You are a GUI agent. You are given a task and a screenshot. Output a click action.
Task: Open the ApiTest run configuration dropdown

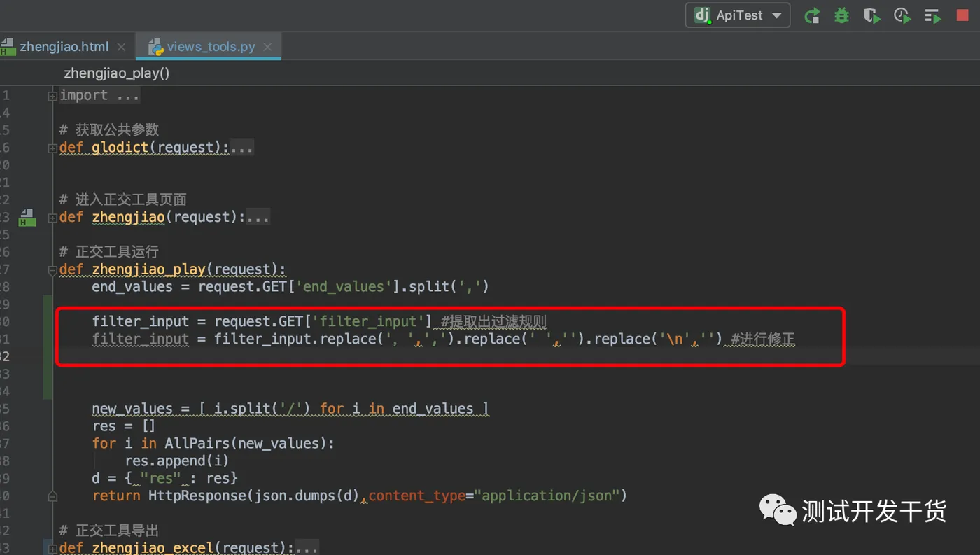pyautogui.click(x=738, y=15)
